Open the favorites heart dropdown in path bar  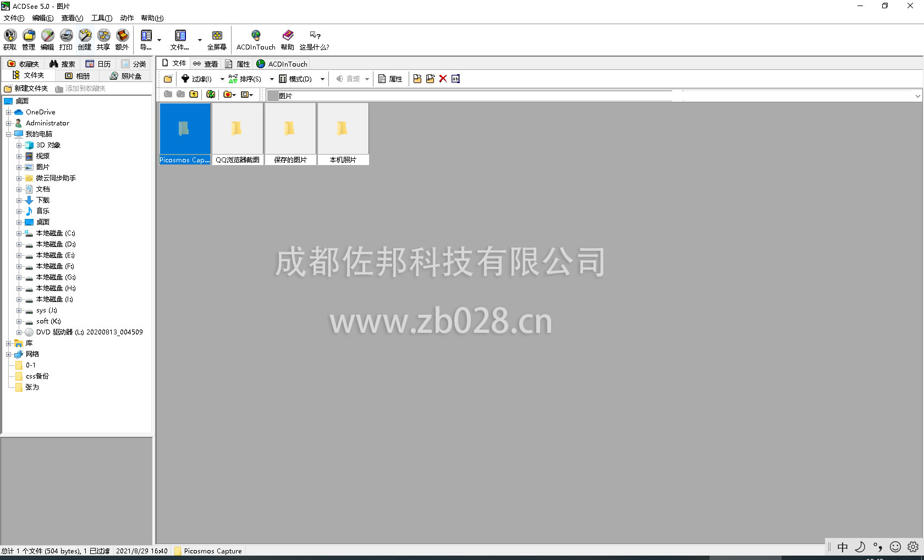click(x=229, y=94)
